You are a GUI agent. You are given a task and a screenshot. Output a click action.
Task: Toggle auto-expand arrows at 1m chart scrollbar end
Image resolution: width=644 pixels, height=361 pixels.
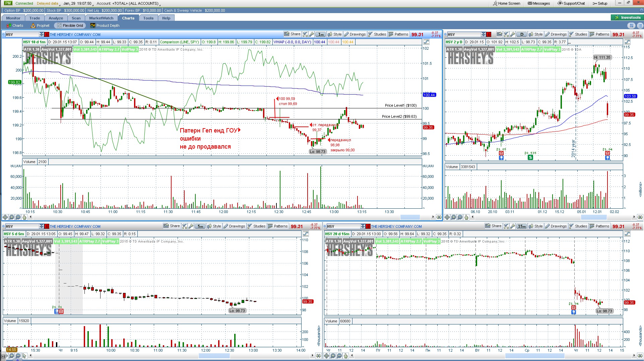coord(439,217)
